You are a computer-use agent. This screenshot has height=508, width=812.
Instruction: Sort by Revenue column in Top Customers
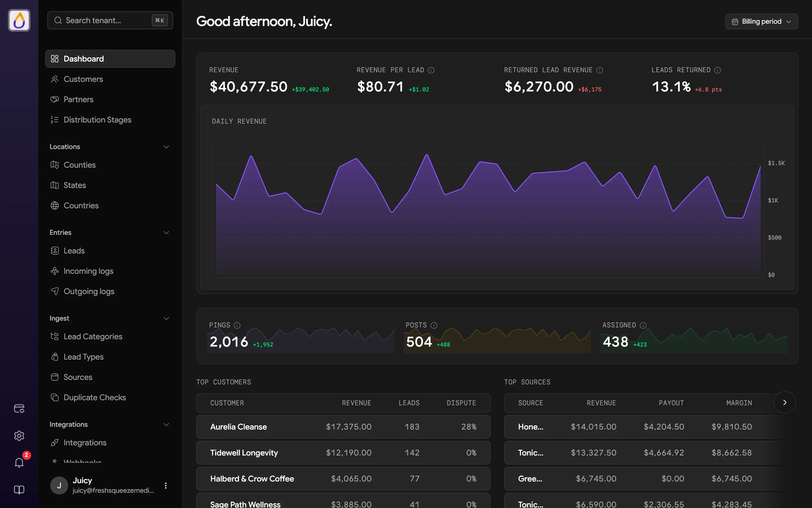[356, 403]
